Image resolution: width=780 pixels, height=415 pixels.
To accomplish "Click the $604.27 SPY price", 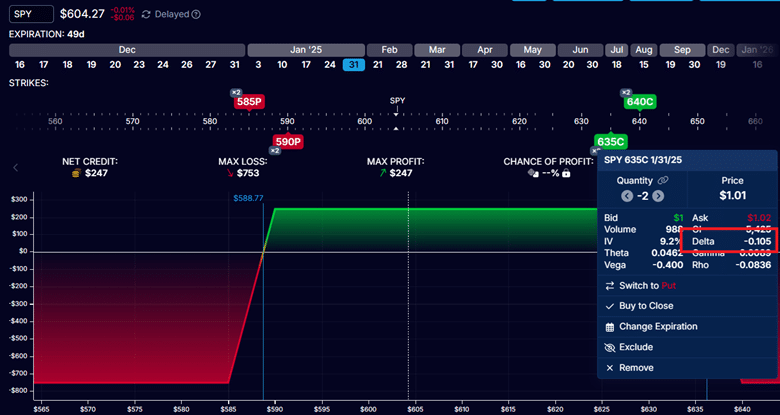I will tap(82, 14).
